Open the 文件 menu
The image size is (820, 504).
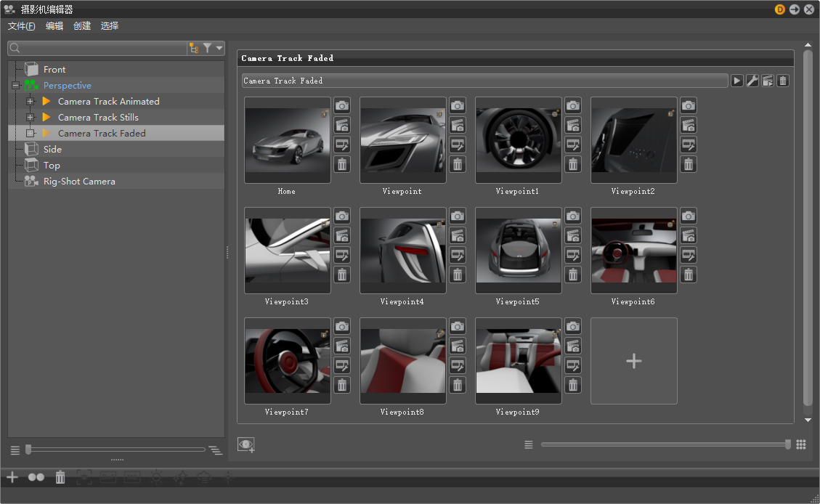click(x=21, y=26)
